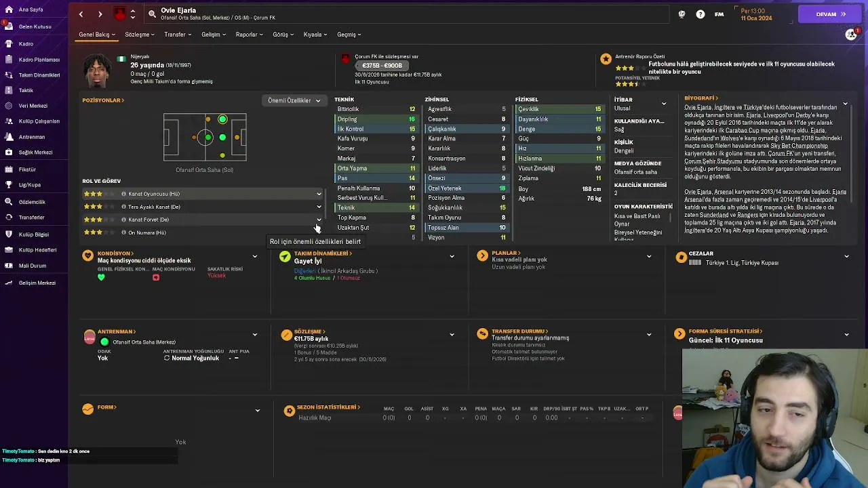868x488 pixels.
Task: Open the Kondisyon panel dropdown chevron
Action: (255, 256)
